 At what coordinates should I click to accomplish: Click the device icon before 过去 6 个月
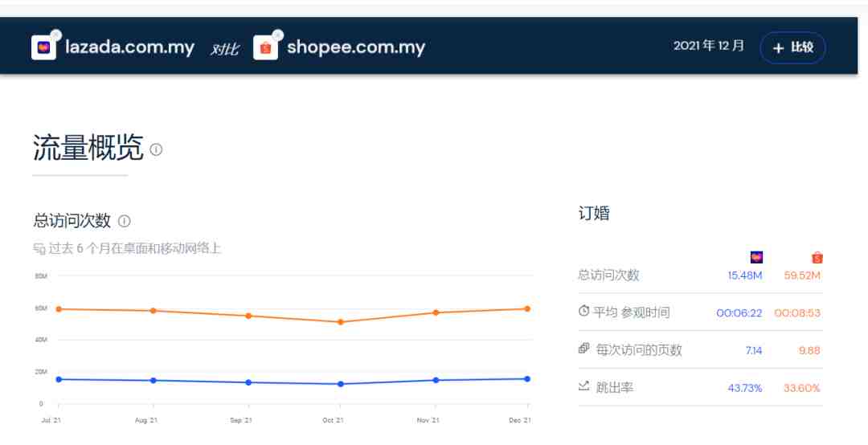point(39,249)
